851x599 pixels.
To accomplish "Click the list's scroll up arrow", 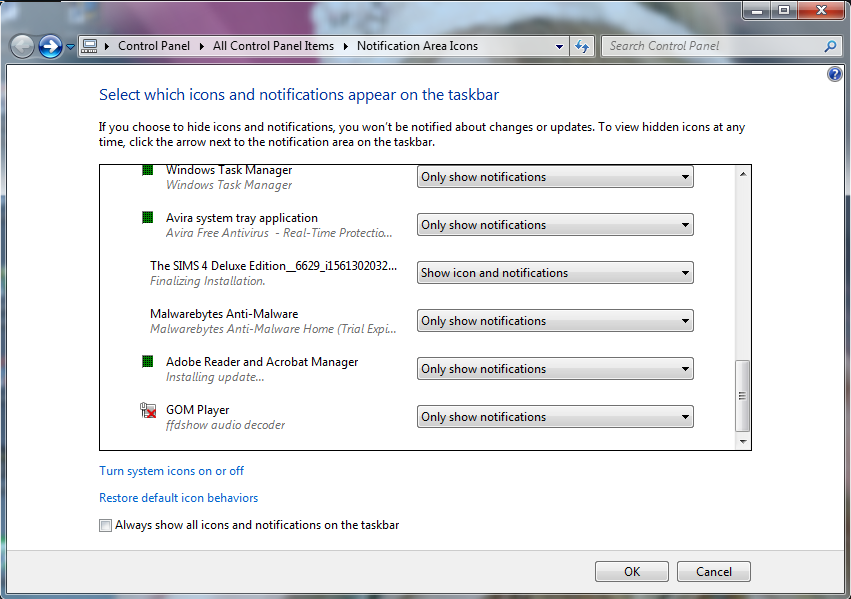I will 743,174.
